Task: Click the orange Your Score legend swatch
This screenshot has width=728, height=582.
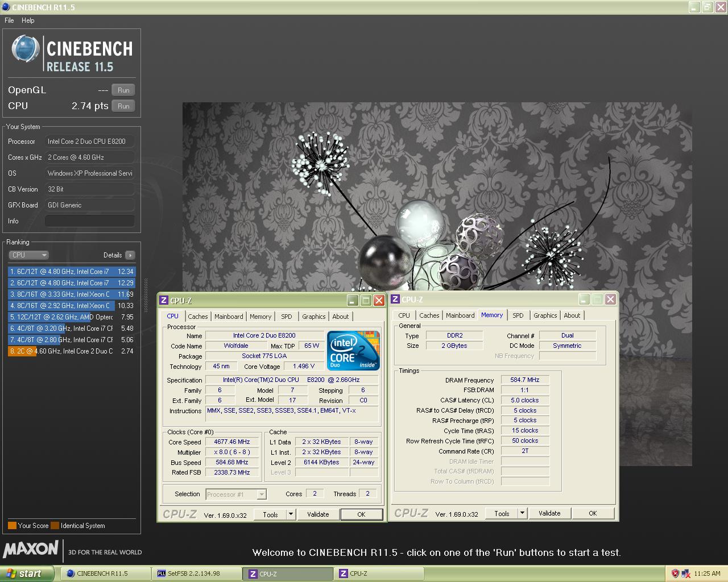Action: (x=12, y=526)
